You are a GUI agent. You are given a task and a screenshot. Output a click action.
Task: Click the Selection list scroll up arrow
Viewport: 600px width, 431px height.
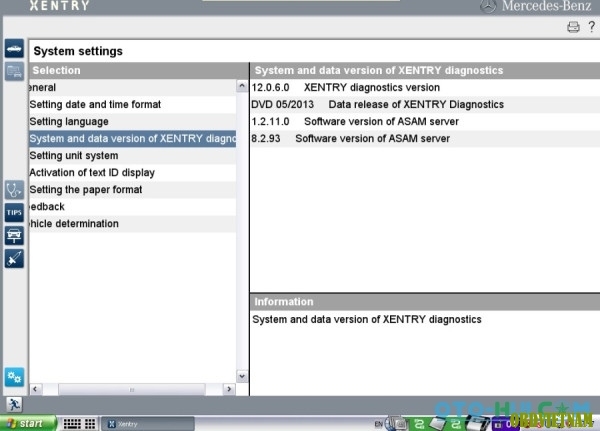[242, 86]
